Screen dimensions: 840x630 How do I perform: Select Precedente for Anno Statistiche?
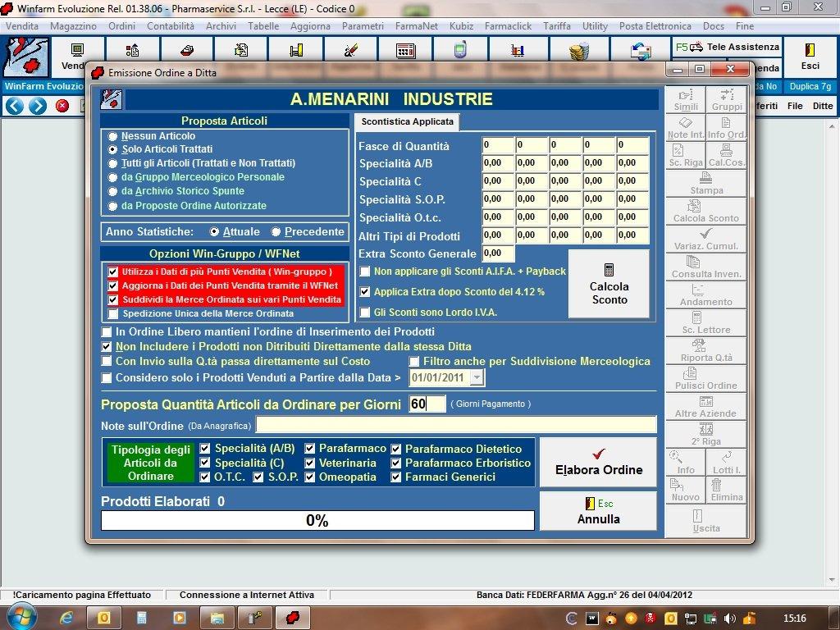point(276,232)
